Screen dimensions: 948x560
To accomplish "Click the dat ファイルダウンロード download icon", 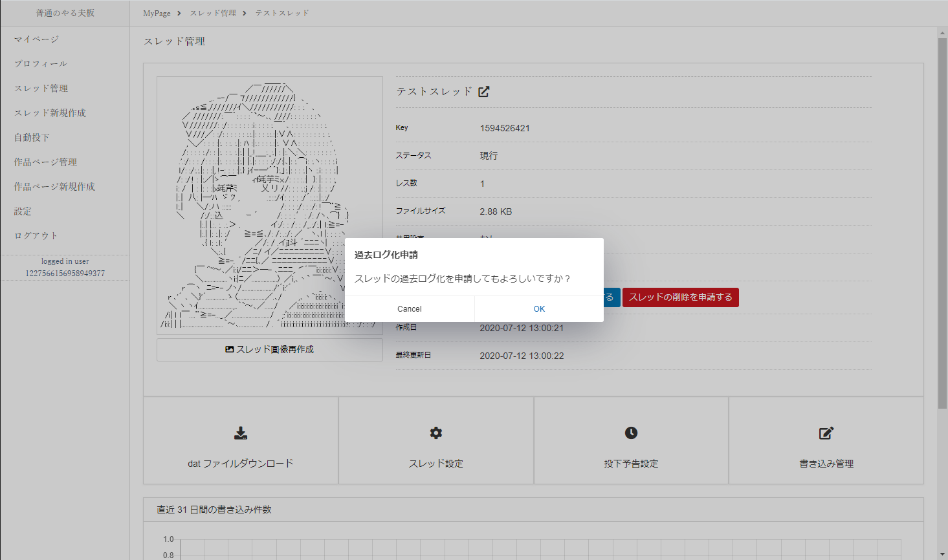I will coord(241,433).
